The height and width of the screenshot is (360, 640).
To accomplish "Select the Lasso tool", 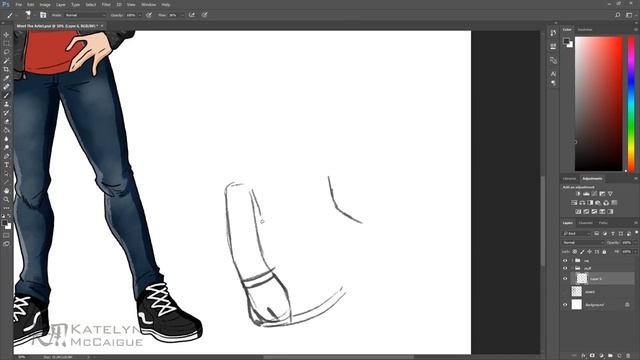I will (6, 52).
